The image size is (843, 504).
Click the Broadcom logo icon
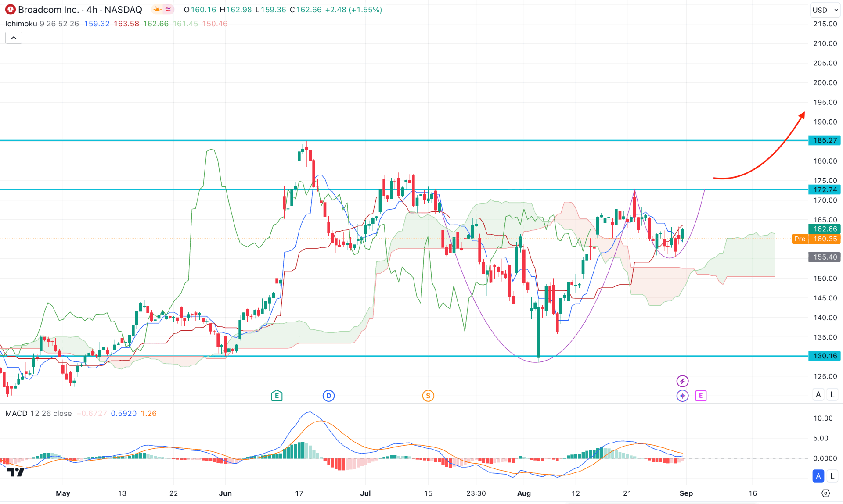(x=10, y=10)
